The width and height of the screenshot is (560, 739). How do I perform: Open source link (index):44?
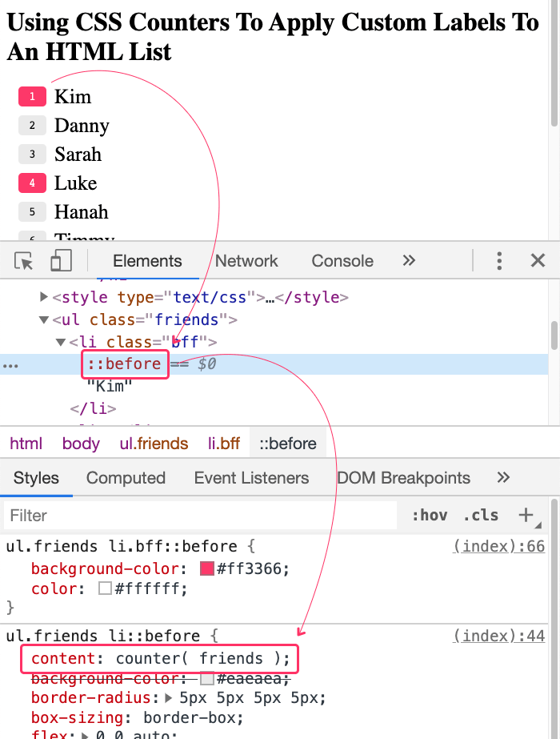pos(498,636)
